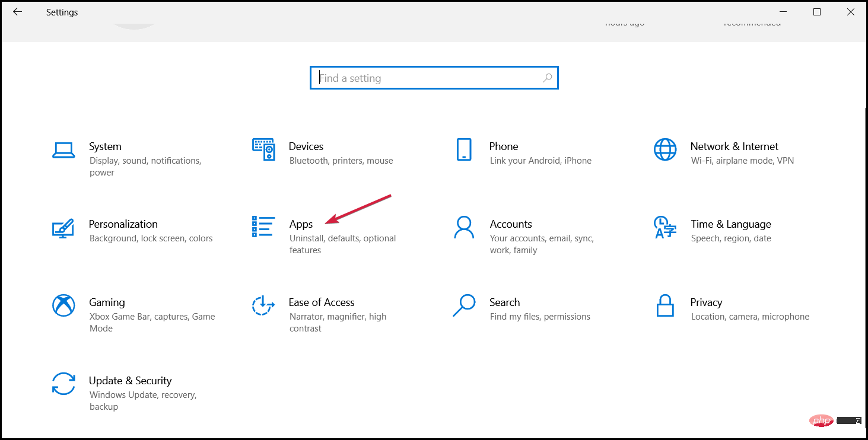Focus the Find a setting field
Screen dimensions: 868x440
(x=434, y=78)
